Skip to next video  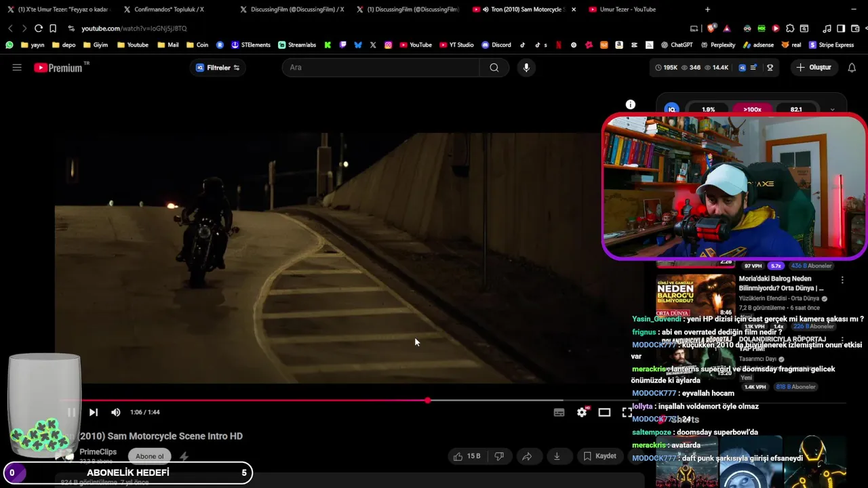point(94,412)
